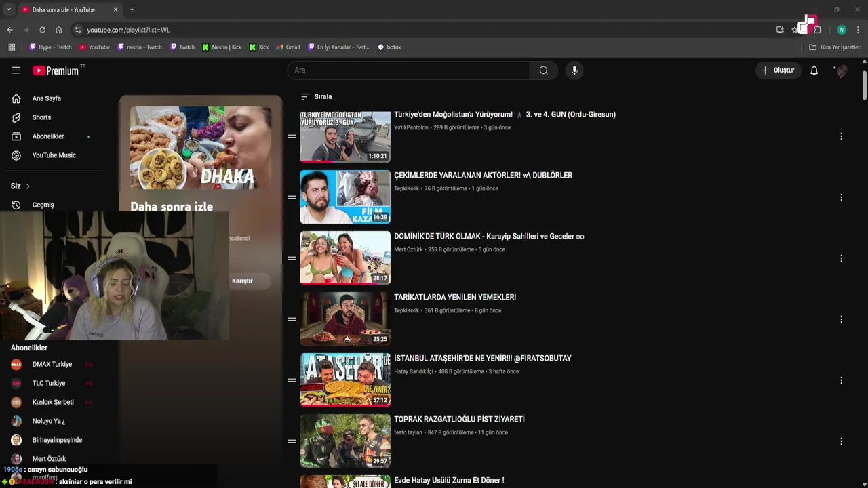Expand the Siz section chevron
The height and width of the screenshot is (488, 868).
tap(28, 186)
